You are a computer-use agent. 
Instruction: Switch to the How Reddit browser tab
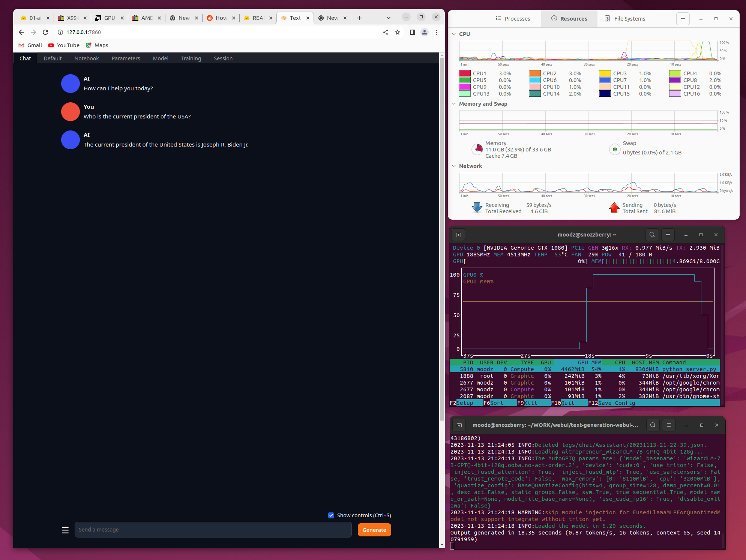tap(221, 18)
